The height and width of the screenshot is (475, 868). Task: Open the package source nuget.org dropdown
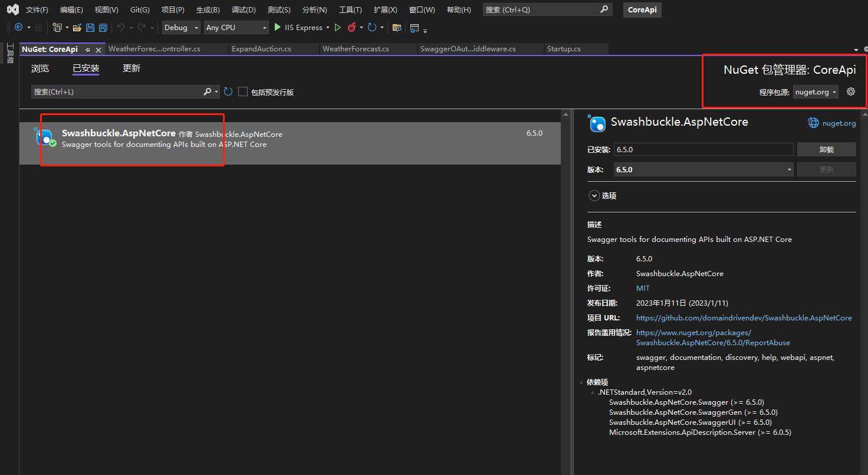[816, 91]
